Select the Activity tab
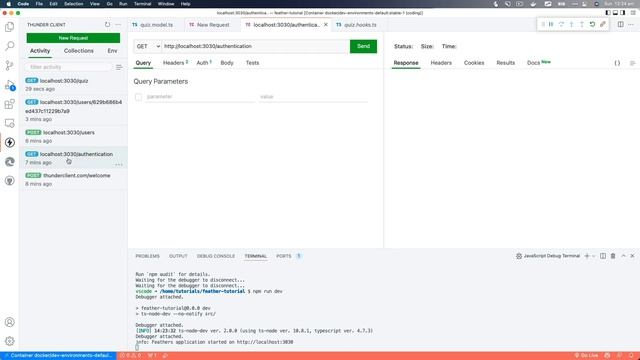 click(40, 51)
